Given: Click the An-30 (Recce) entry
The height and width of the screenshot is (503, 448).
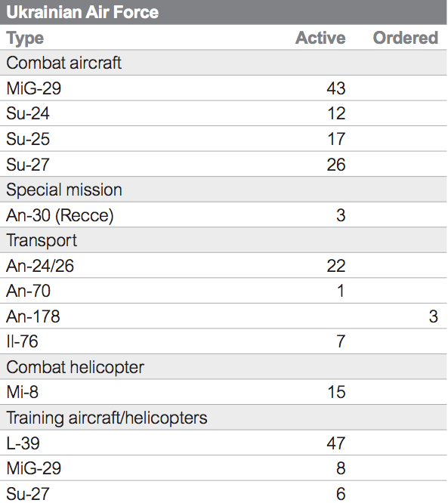Looking at the screenshot, I should coord(60,215).
